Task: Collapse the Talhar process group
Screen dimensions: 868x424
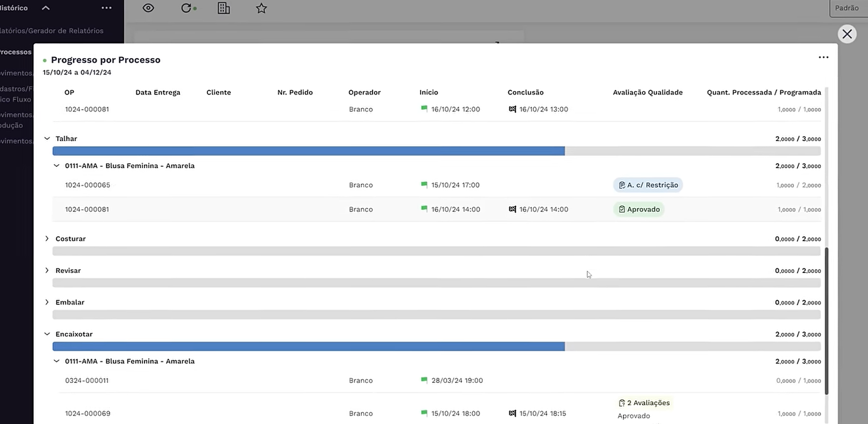Action: pos(47,138)
